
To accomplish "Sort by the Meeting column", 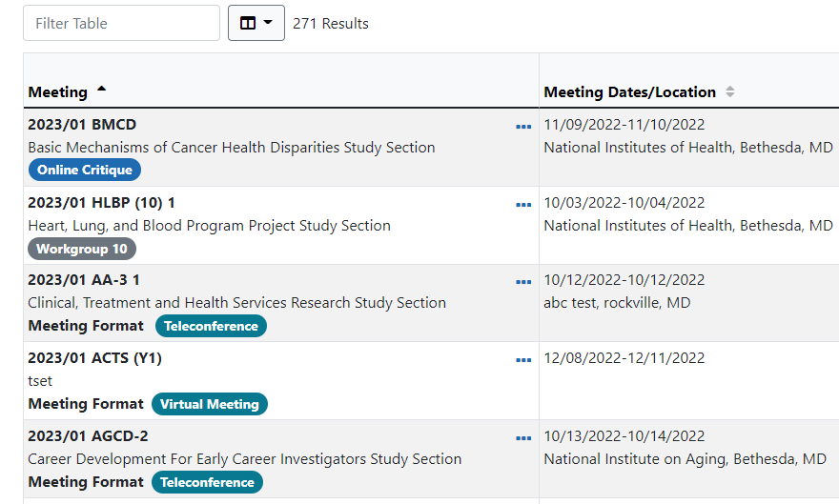I will pyautogui.click(x=68, y=91).
